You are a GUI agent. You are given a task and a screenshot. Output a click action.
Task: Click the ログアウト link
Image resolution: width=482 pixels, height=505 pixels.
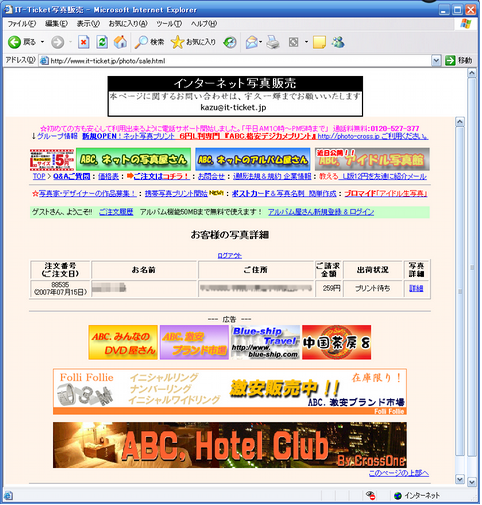pyautogui.click(x=229, y=256)
